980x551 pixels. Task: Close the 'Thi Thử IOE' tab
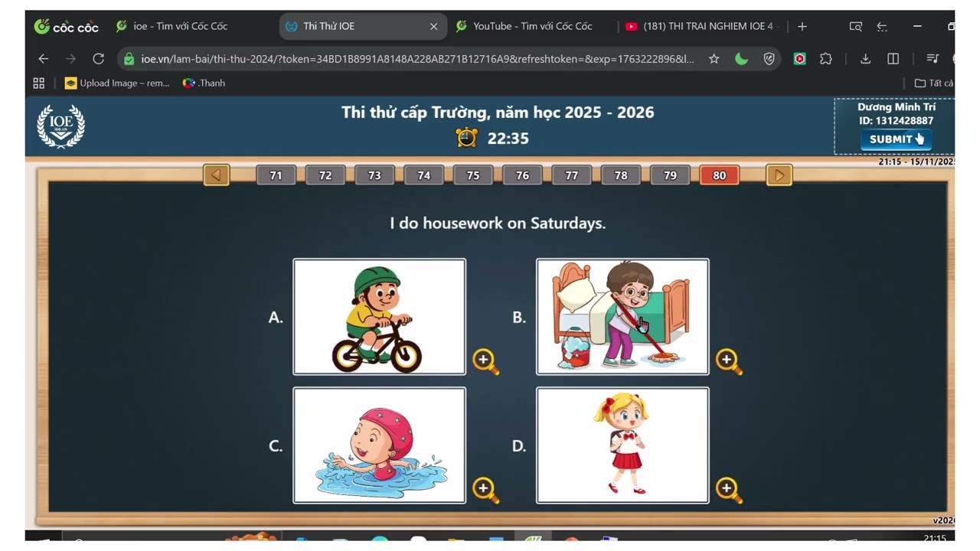(433, 26)
